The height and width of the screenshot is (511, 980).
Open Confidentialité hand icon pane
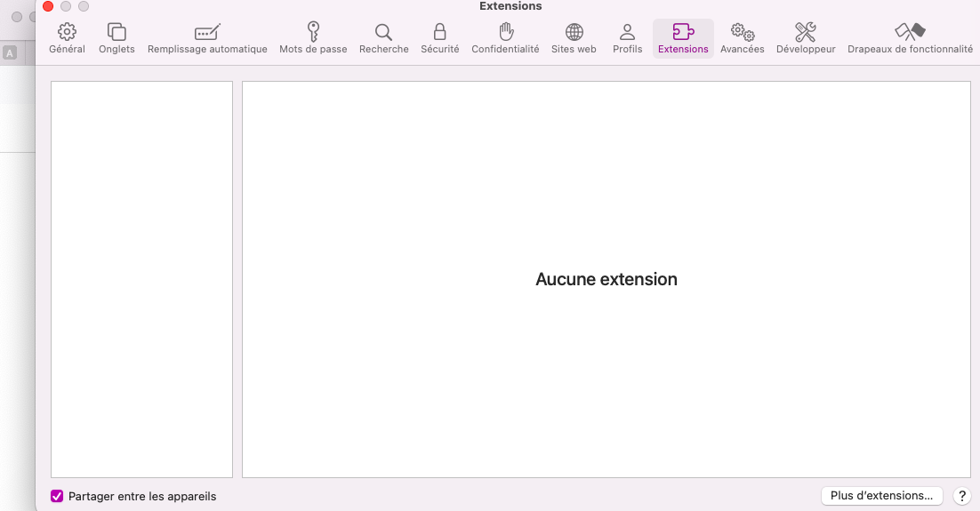(x=505, y=39)
